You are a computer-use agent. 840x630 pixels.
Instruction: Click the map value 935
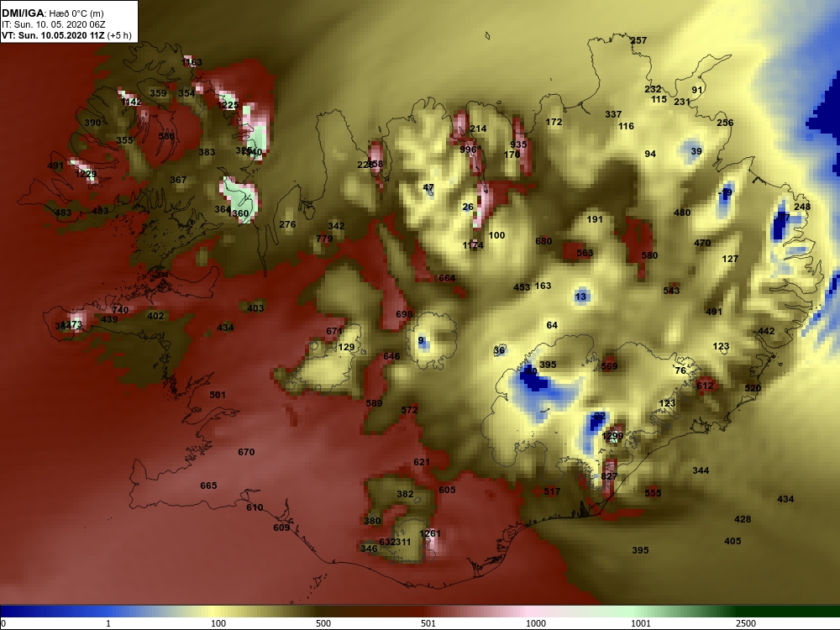click(518, 144)
